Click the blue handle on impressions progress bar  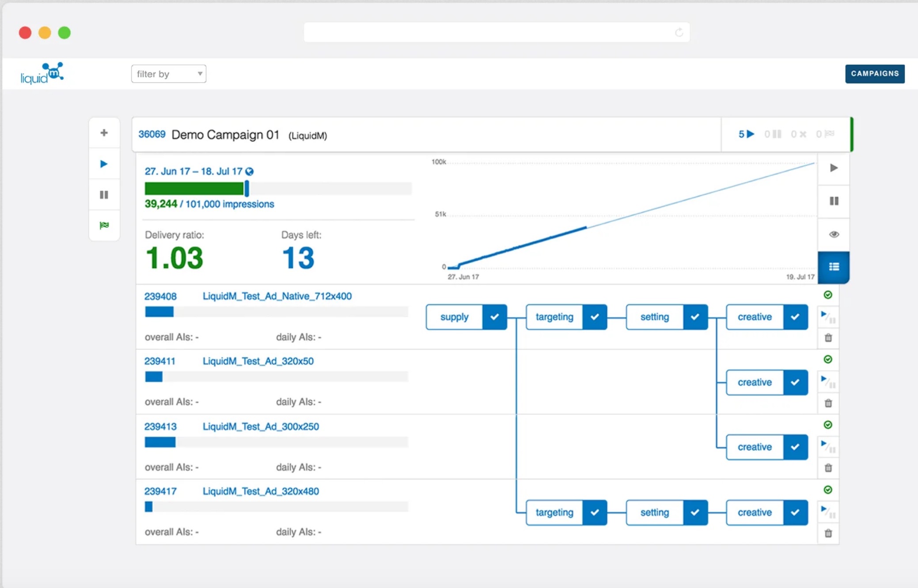tap(247, 188)
